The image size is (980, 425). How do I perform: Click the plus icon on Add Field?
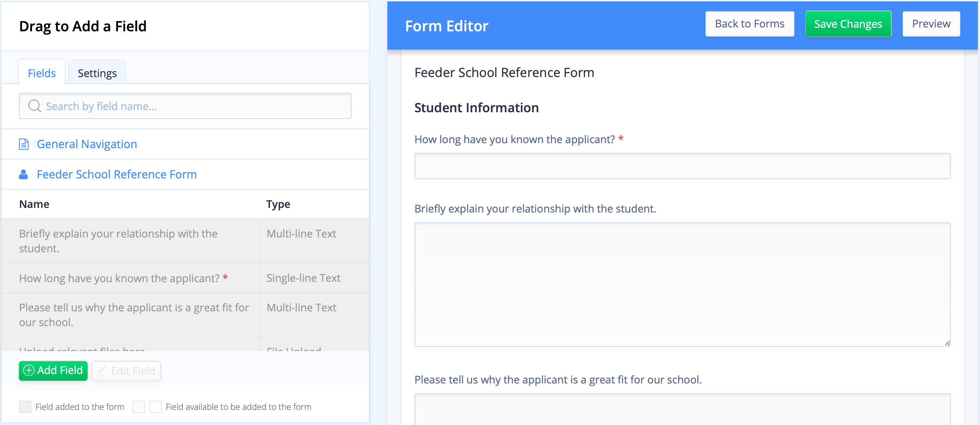pos(29,370)
